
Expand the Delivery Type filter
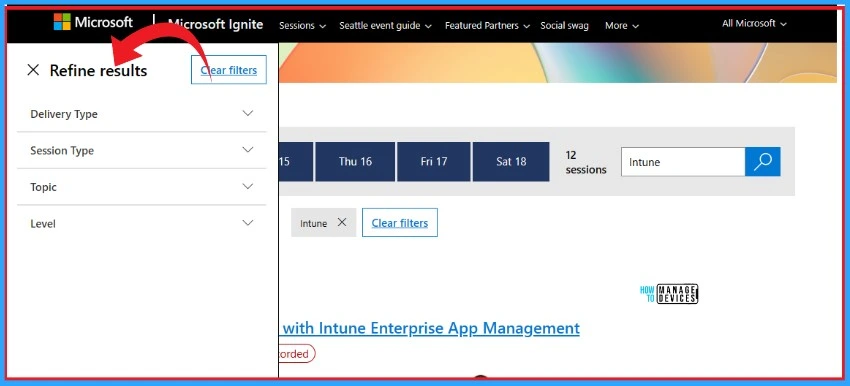(x=141, y=114)
